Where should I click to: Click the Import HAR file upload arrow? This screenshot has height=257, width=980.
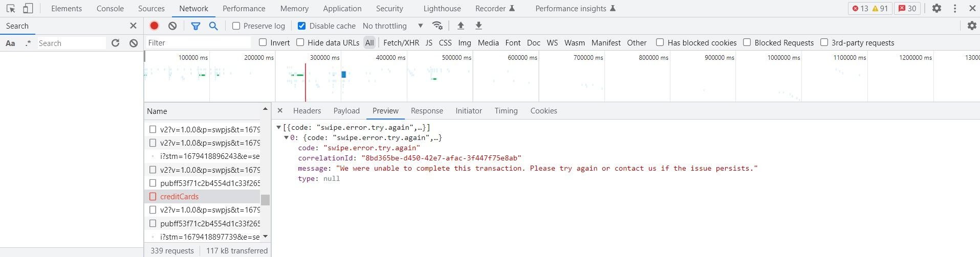pyautogui.click(x=461, y=26)
